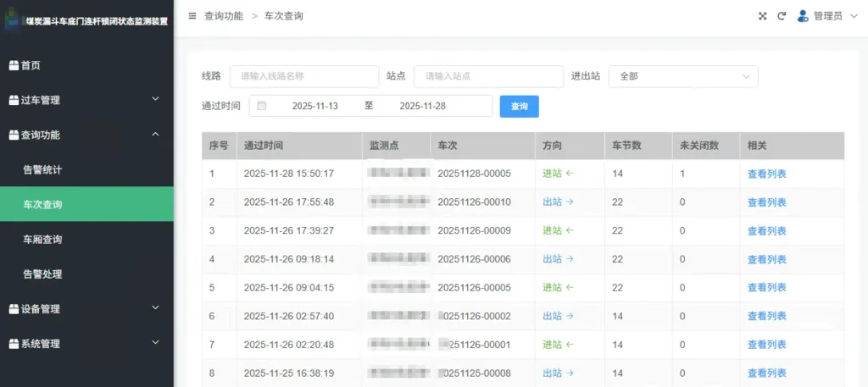Toggle fullscreen mode icon in header
This screenshot has height=387, width=868.
[762, 16]
